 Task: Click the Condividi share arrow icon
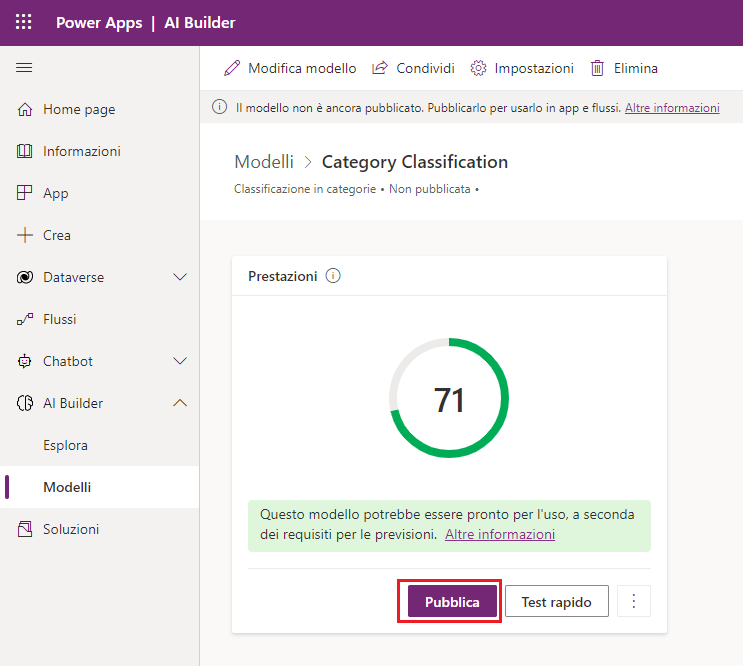tap(380, 68)
